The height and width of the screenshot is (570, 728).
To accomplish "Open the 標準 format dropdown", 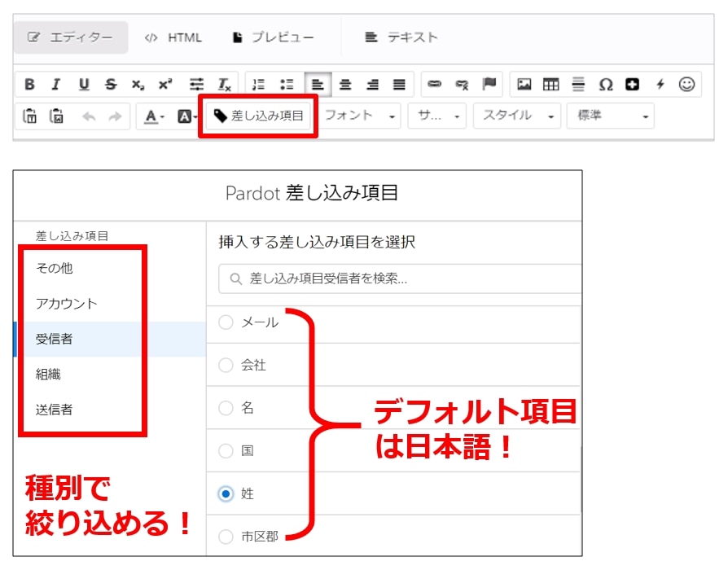I will click(611, 116).
